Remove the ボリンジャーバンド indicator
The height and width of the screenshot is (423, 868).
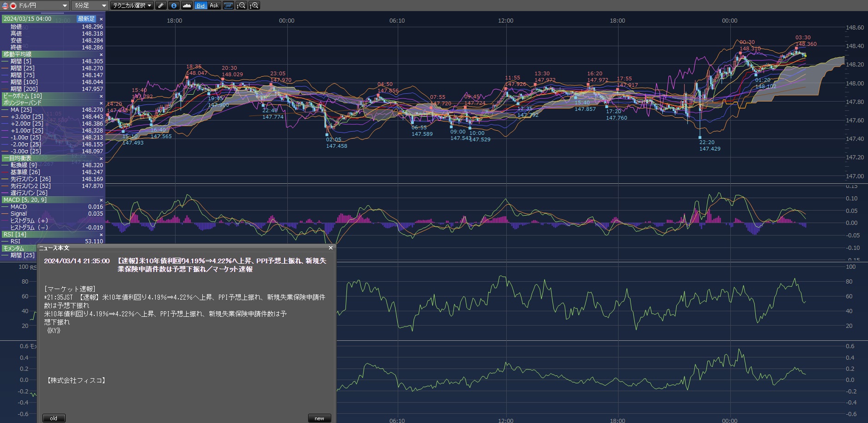101,103
